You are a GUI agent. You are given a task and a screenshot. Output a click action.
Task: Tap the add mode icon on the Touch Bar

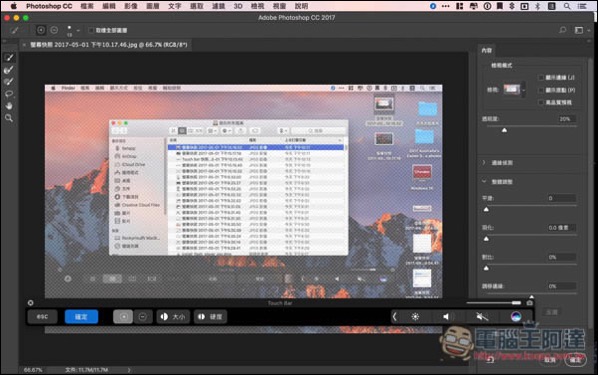point(123,317)
